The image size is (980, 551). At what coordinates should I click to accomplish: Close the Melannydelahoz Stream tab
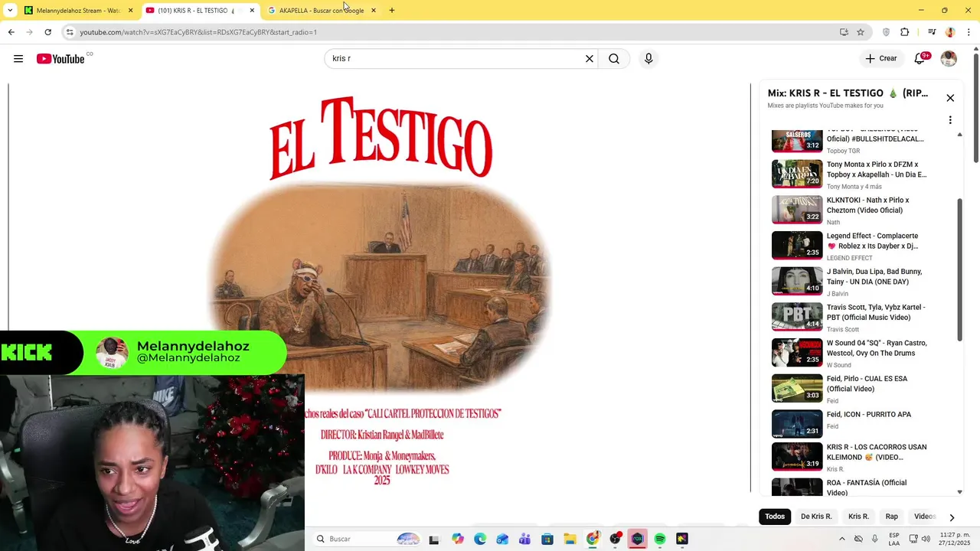pos(130,11)
